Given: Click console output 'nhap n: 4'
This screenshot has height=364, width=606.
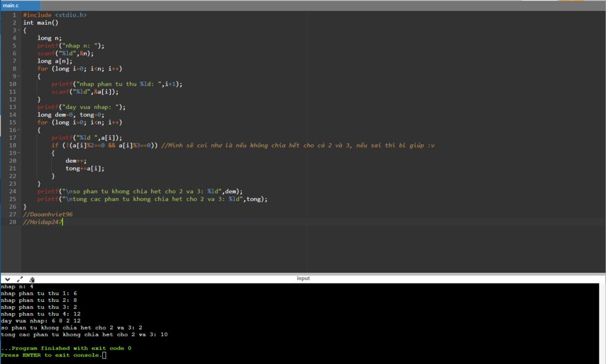Looking at the screenshot, I should pyautogui.click(x=17, y=286).
